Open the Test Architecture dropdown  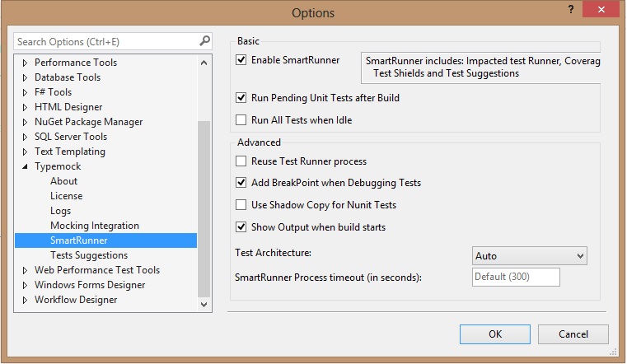(x=529, y=256)
